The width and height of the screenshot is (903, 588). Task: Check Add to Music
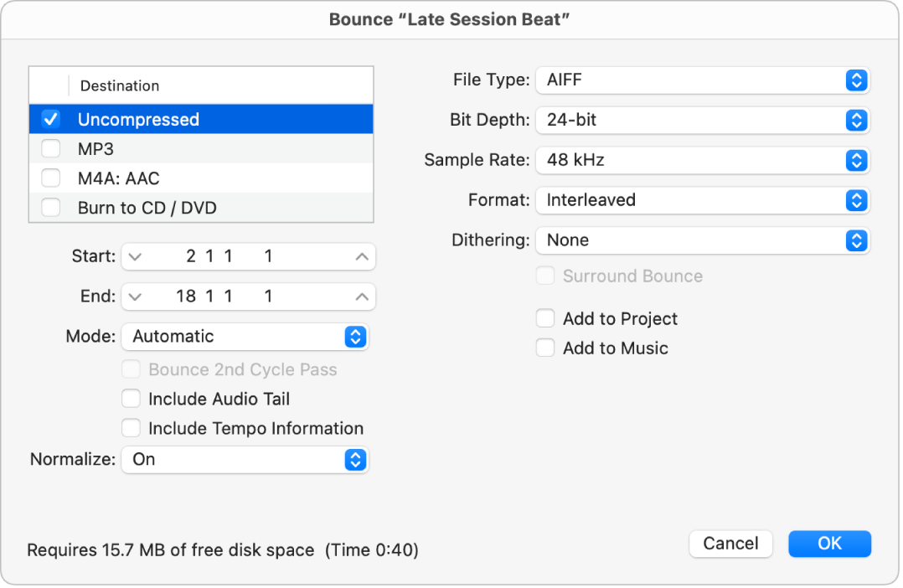[x=545, y=348]
